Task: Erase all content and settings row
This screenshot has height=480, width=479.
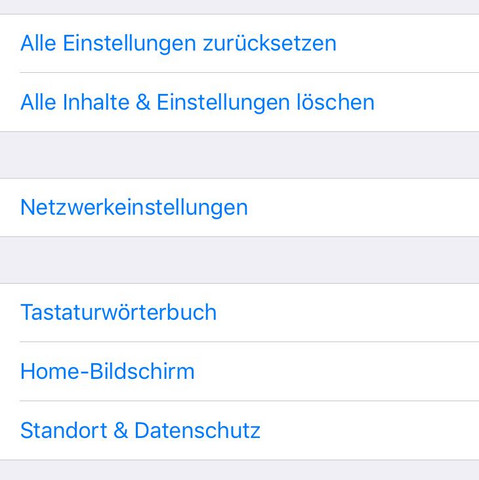Action: pos(239,102)
